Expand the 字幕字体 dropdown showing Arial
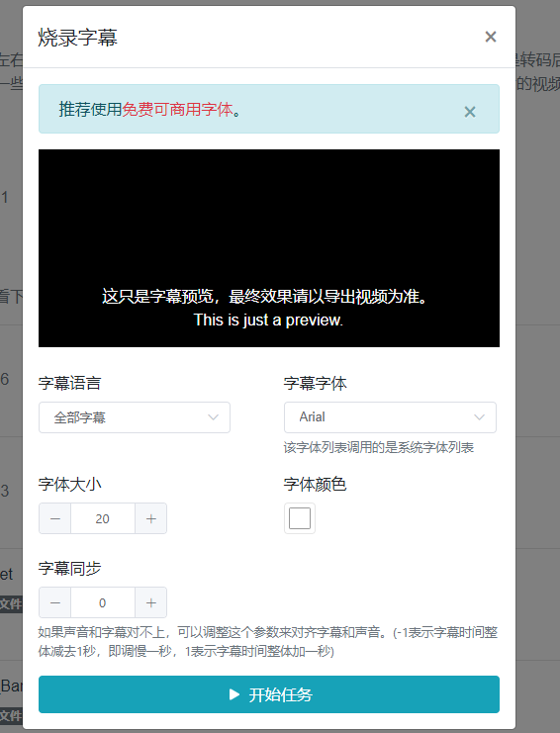The height and width of the screenshot is (733, 560). pyautogui.click(x=390, y=417)
